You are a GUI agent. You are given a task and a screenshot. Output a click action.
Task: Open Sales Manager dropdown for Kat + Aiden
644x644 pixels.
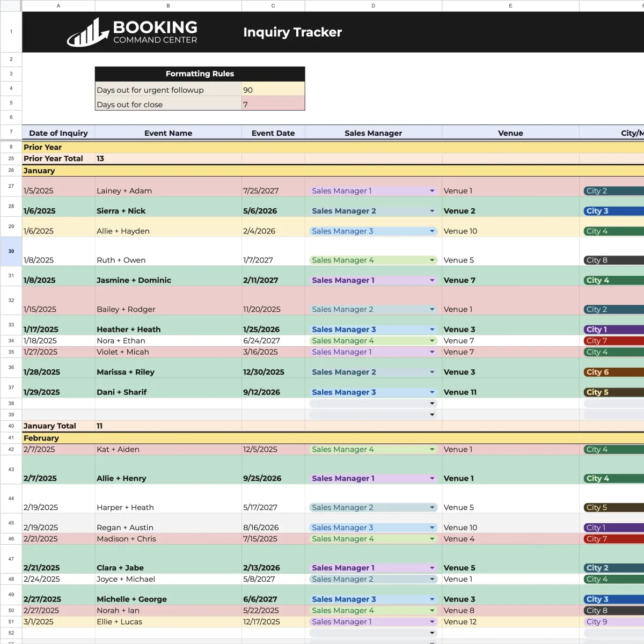(x=431, y=449)
